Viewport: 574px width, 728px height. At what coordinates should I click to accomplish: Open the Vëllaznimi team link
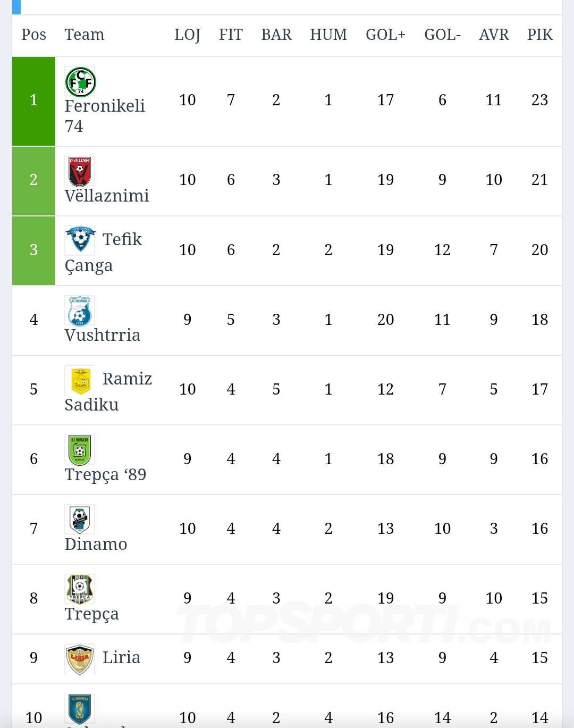pyautogui.click(x=107, y=196)
